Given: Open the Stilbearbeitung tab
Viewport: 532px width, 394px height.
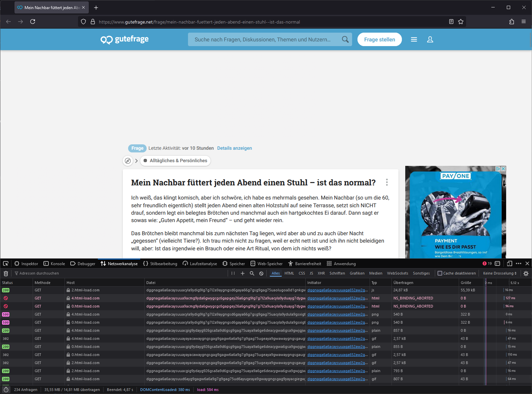Looking at the screenshot, I should [160, 263].
